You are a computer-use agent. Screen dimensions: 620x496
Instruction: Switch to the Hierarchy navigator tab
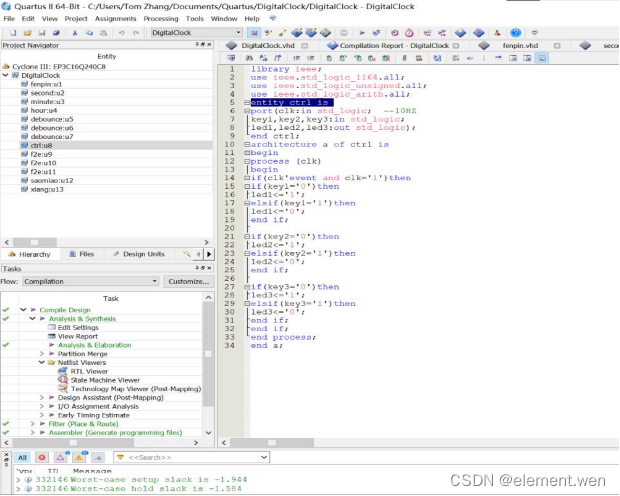[30, 254]
